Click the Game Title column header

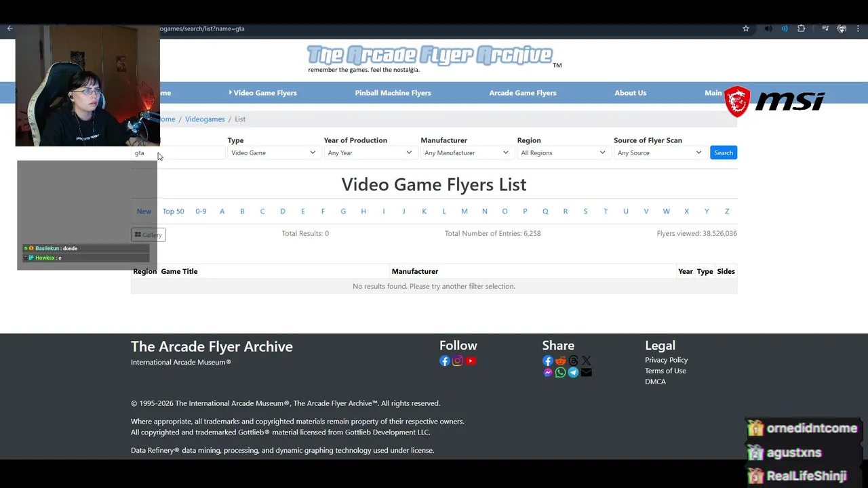point(179,271)
